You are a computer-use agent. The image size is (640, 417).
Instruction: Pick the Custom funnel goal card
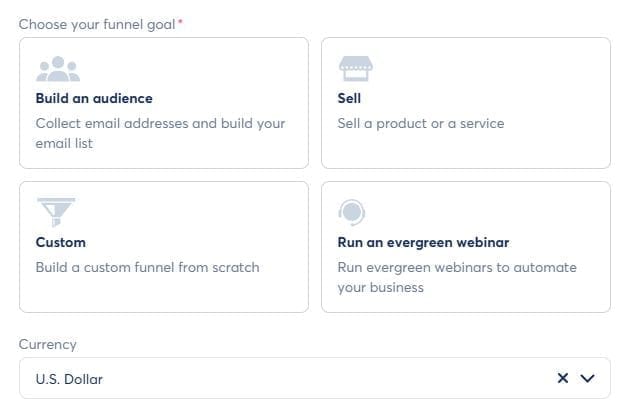click(163, 247)
